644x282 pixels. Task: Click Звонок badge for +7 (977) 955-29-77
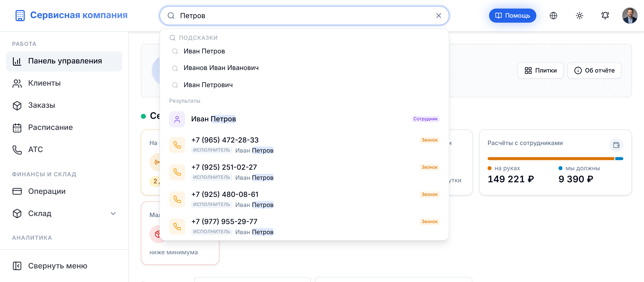point(429,222)
